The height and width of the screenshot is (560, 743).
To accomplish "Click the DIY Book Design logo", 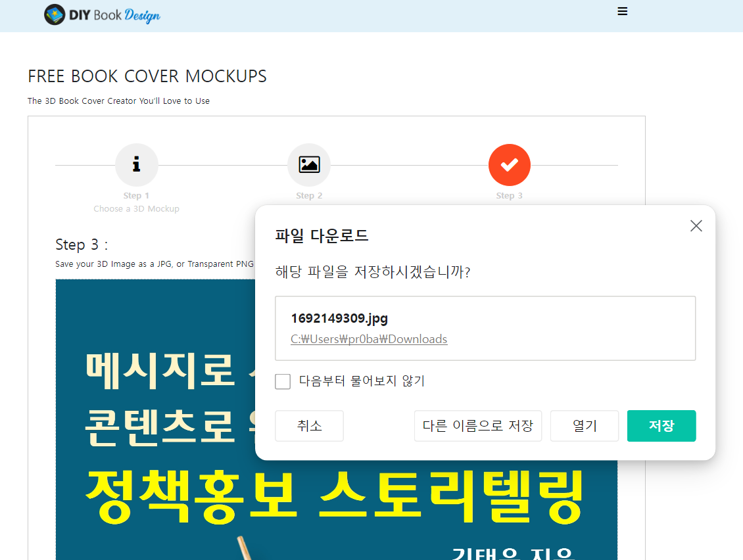I will click(x=102, y=14).
